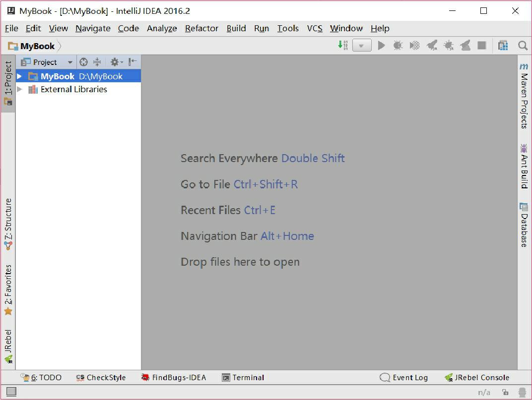This screenshot has height=400, width=532.
Task: Open the run configuration dropdown
Action: coord(362,46)
